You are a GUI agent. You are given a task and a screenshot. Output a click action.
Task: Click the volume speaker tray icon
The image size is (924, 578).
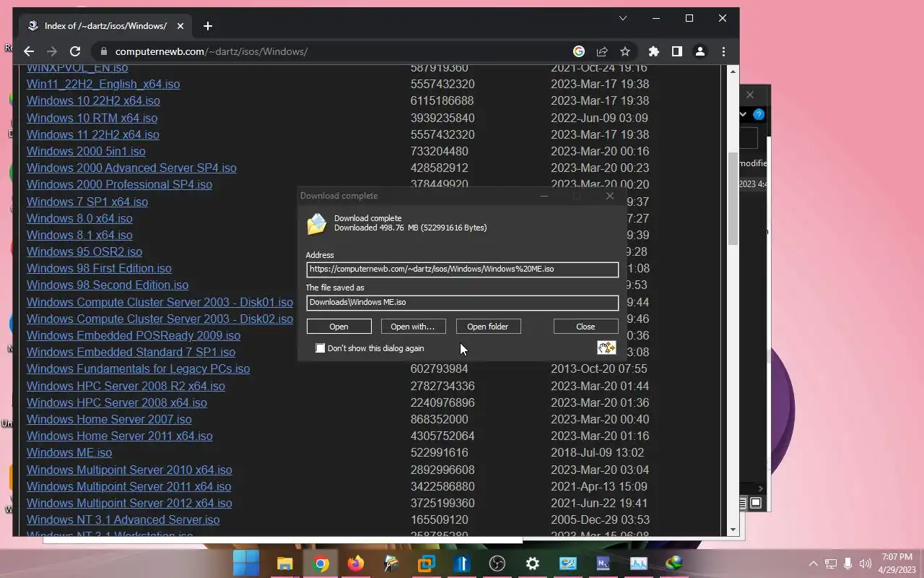866,564
